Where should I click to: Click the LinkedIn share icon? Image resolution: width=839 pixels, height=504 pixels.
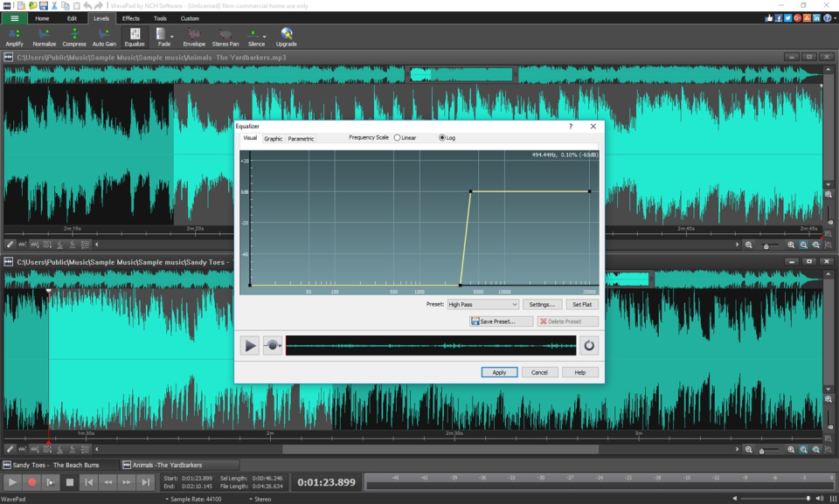click(x=816, y=17)
